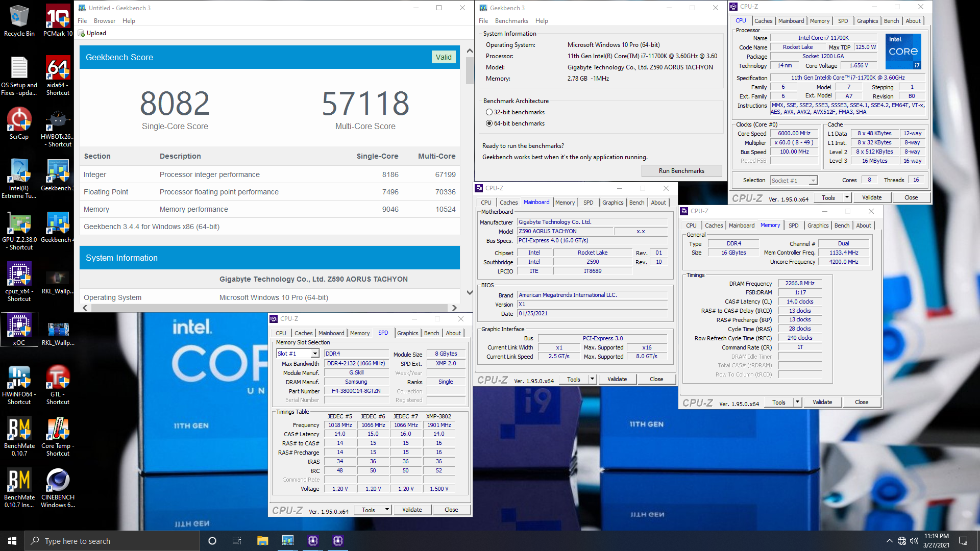Switch to Graphics tab in CPU-Z Memory window

pyautogui.click(x=818, y=226)
